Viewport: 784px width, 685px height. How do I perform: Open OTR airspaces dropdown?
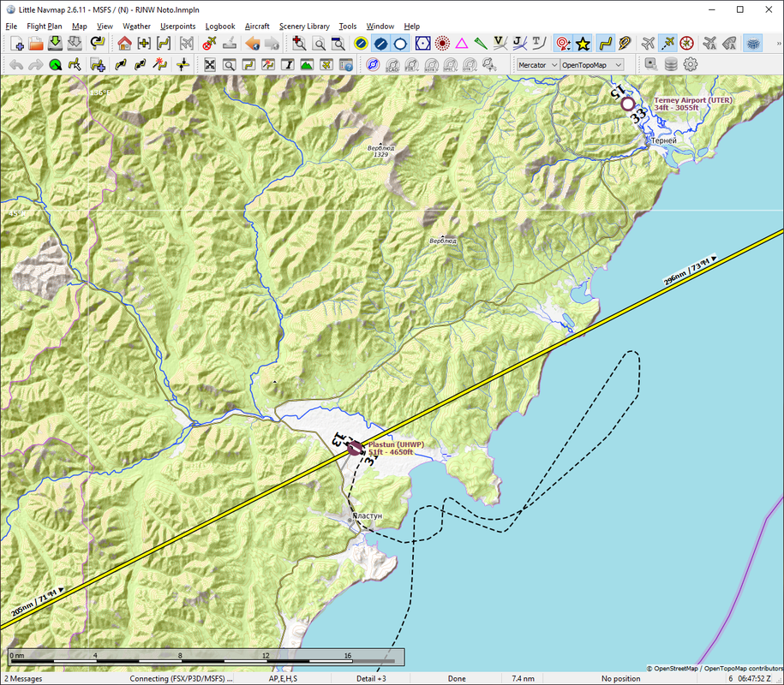[470, 65]
